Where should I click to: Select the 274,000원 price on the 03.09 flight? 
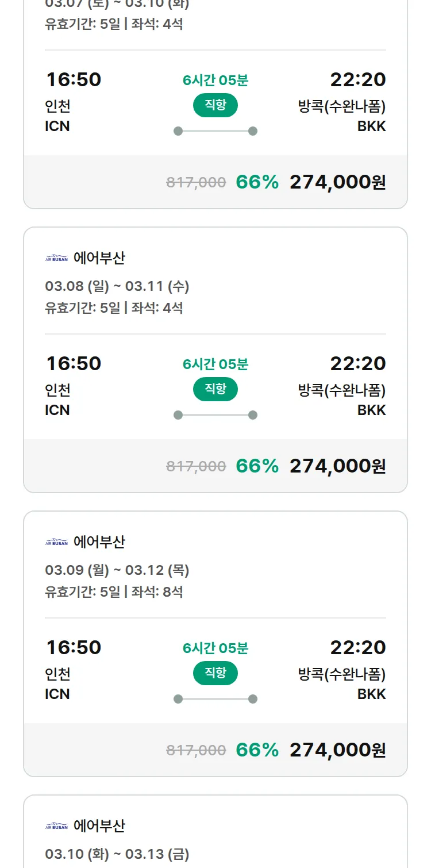click(x=337, y=750)
